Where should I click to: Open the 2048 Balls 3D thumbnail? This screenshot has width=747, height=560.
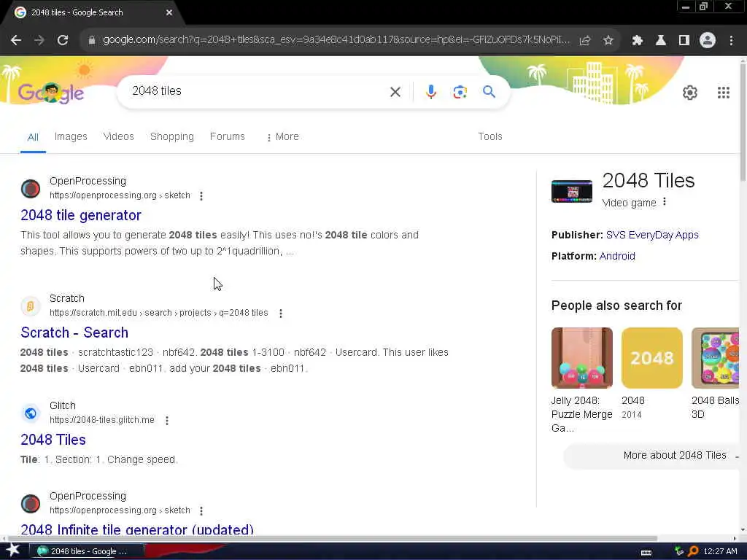(715, 358)
